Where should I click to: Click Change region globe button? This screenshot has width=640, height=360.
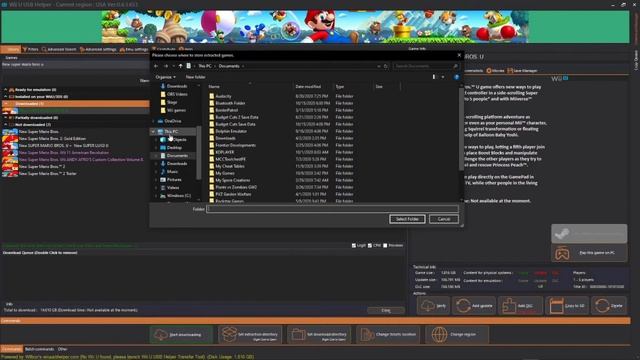(x=457, y=335)
